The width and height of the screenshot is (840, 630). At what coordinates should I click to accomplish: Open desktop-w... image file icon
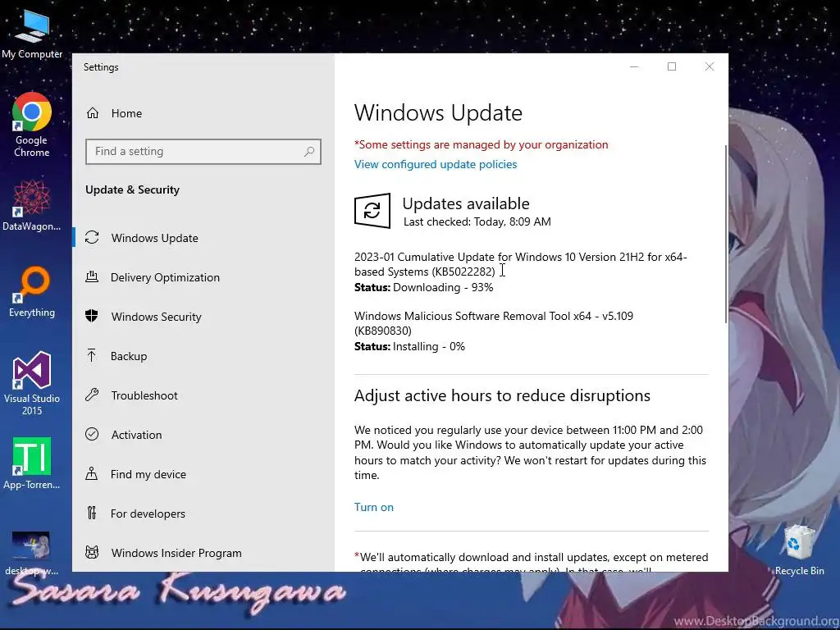pos(32,552)
